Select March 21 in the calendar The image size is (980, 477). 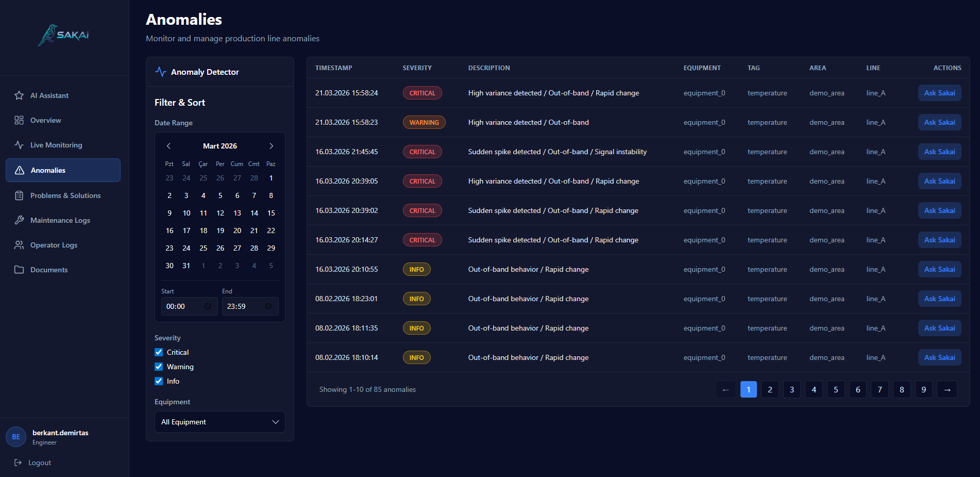tap(254, 231)
